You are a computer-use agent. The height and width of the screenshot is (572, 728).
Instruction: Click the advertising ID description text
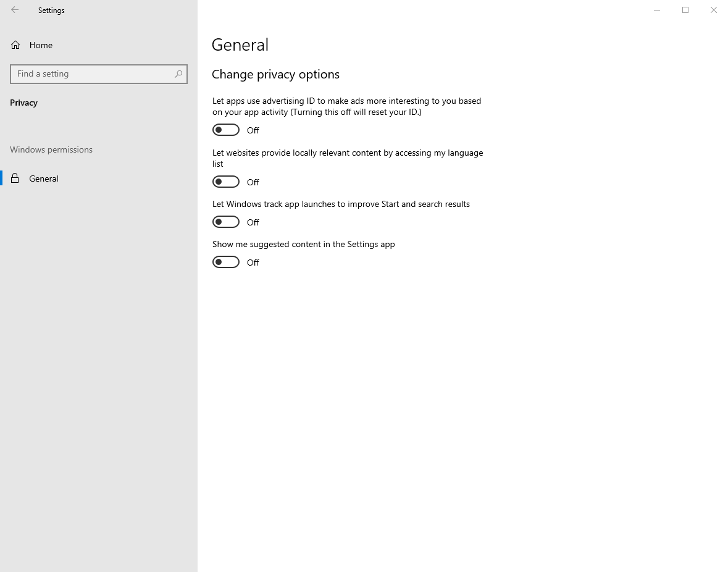[x=346, y=106]
